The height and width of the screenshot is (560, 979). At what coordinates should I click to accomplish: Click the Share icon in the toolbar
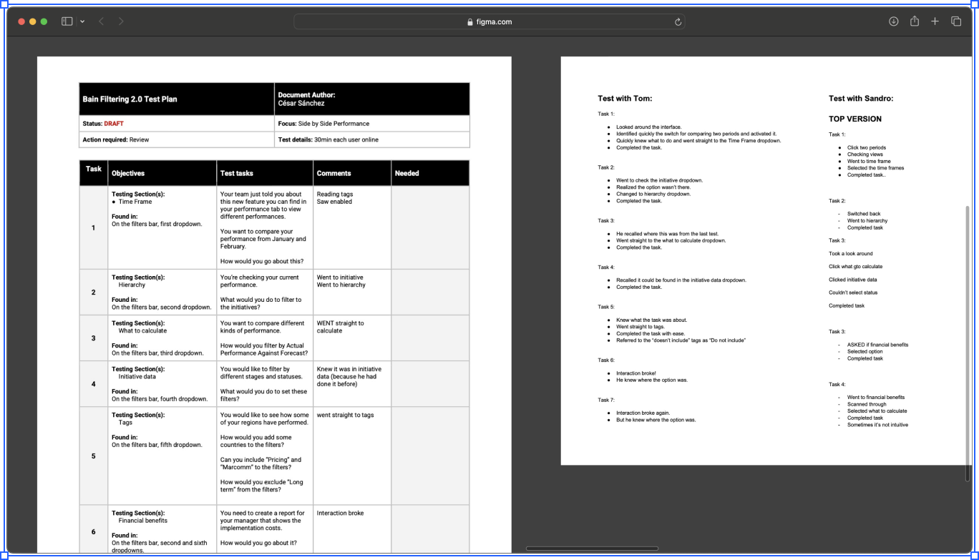(914, 21)
